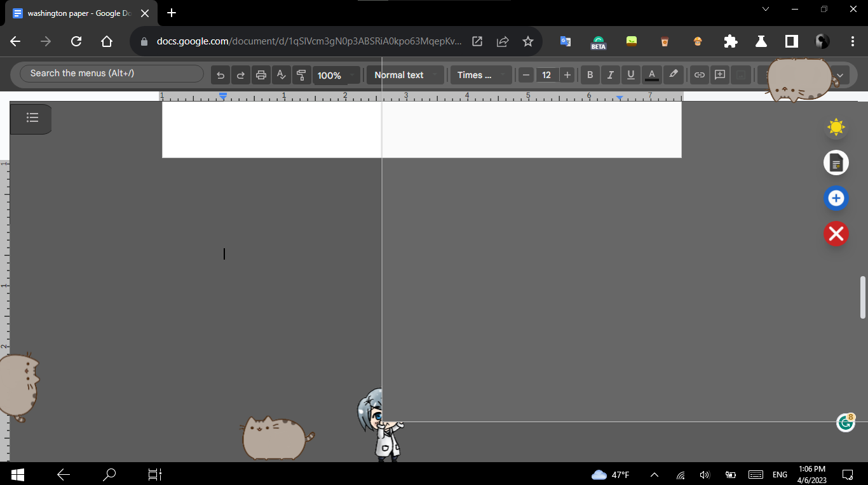Click the insert image toolbar icon
Viewport: 868px width, 485px height.
coord(740,75)
